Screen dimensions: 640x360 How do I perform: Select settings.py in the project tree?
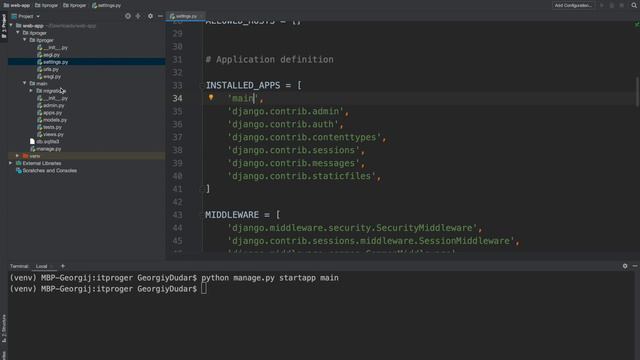(53, 62)
